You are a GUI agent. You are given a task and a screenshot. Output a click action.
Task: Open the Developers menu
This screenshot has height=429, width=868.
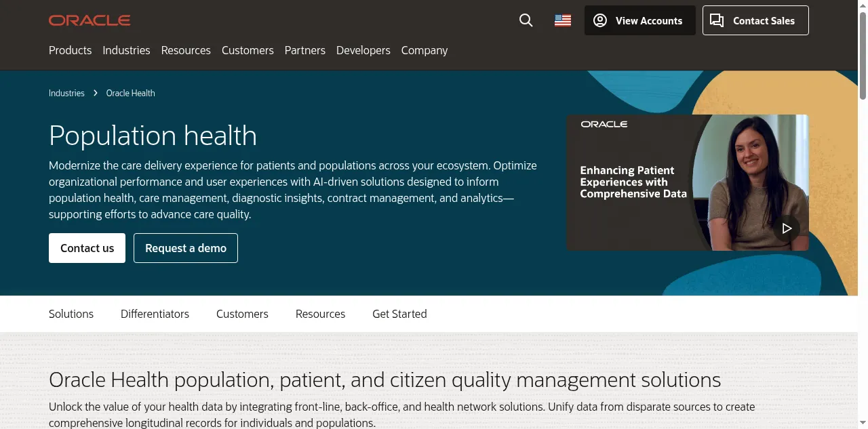[363, 50]
